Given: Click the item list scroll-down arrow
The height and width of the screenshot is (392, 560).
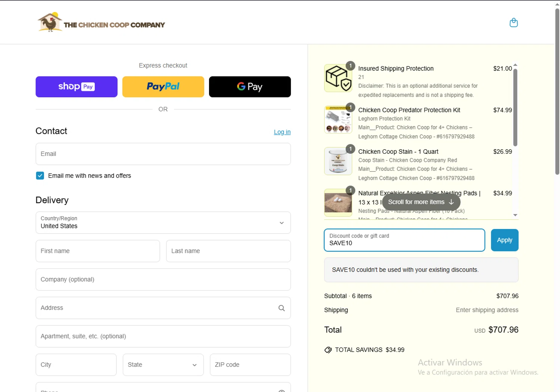Looking at the screenshot, I should [515, 215].
